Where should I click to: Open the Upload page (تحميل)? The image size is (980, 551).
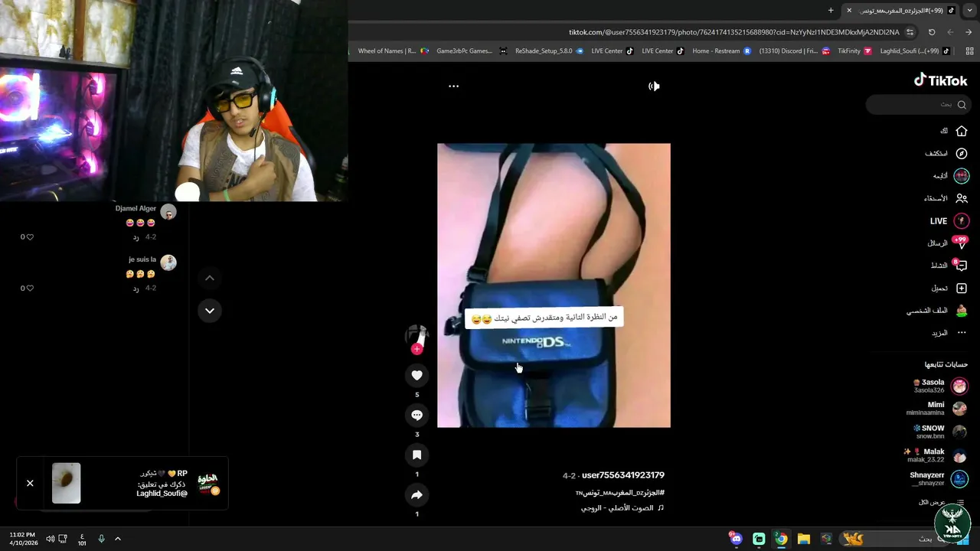tap(949, 288)
